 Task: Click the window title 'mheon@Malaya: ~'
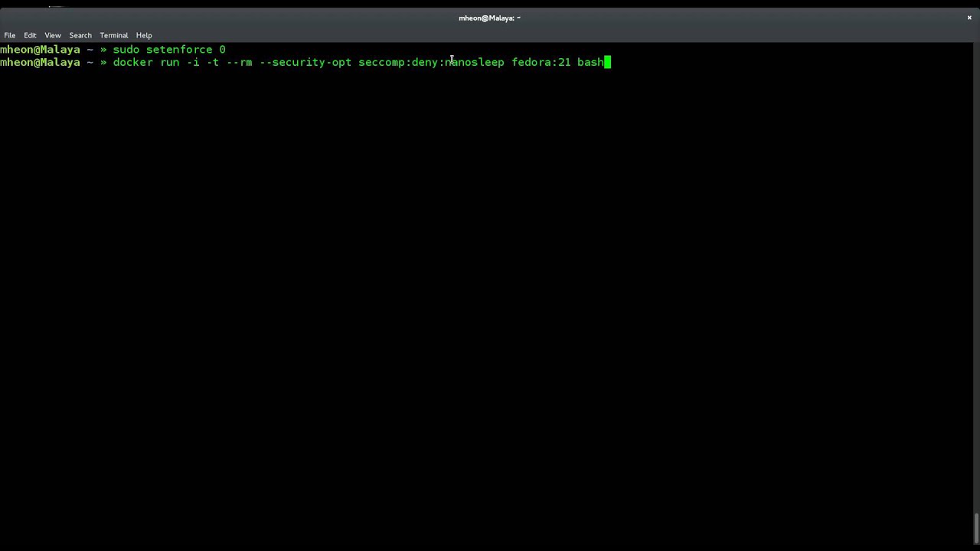point(490,18)
